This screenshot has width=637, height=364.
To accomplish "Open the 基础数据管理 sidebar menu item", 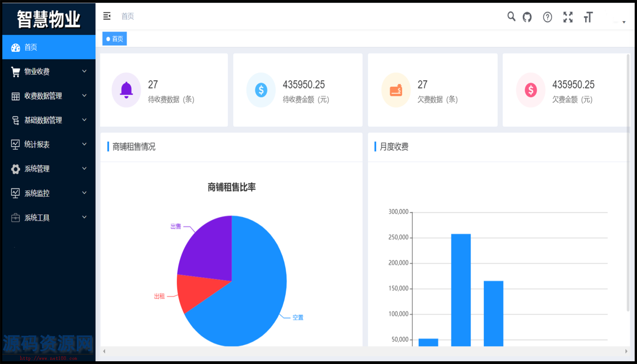I will [x=49, y=120].
